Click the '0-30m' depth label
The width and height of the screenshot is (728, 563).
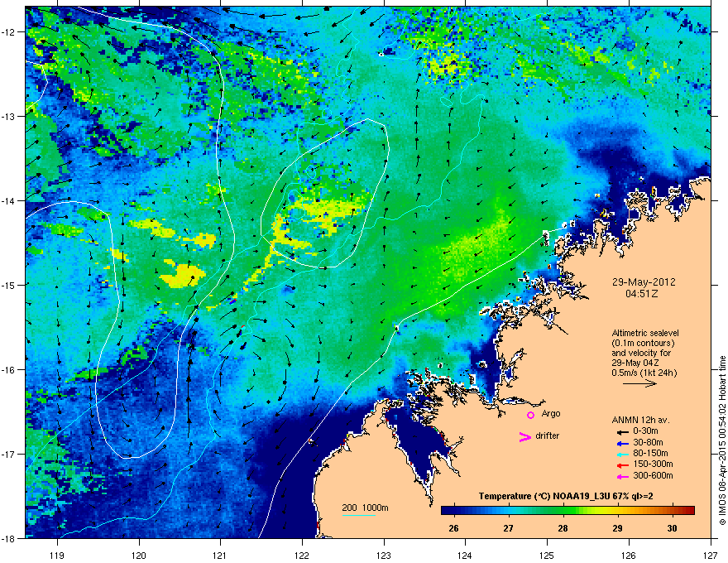point(645,431)
